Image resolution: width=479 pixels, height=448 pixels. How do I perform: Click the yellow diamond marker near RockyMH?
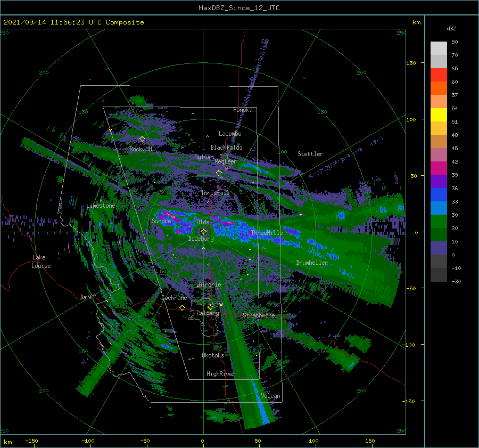[142, 139]
